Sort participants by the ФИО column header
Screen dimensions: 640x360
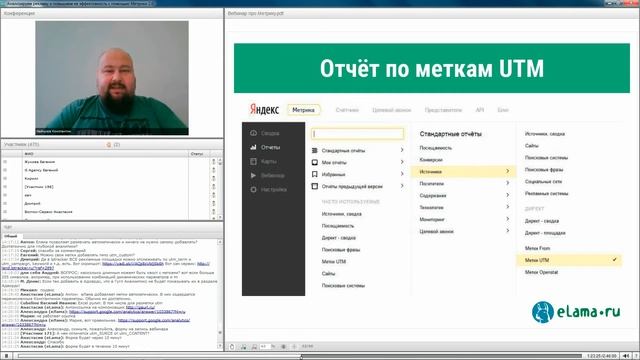[105, 154]
